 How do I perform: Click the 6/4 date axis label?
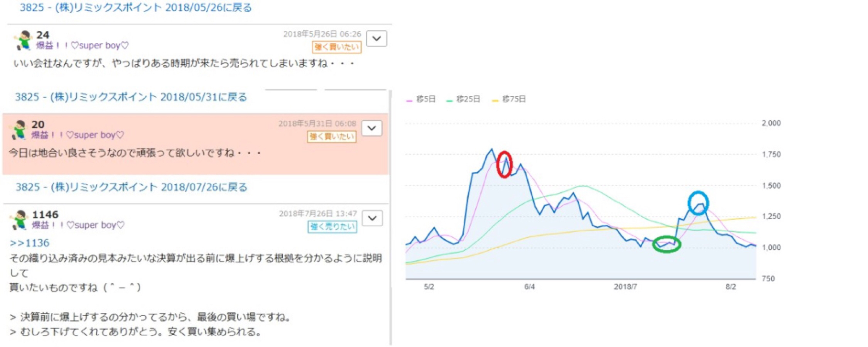tap(529, 287)
